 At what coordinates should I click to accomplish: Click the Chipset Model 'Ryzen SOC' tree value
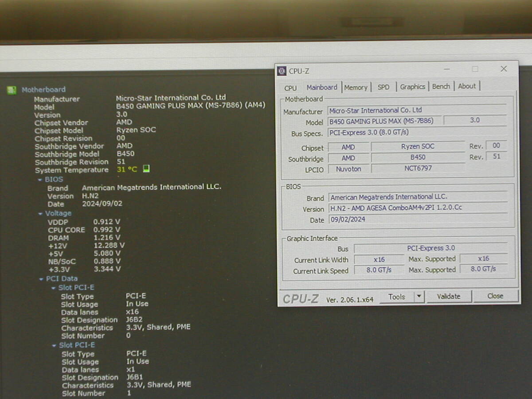[136, 130]
